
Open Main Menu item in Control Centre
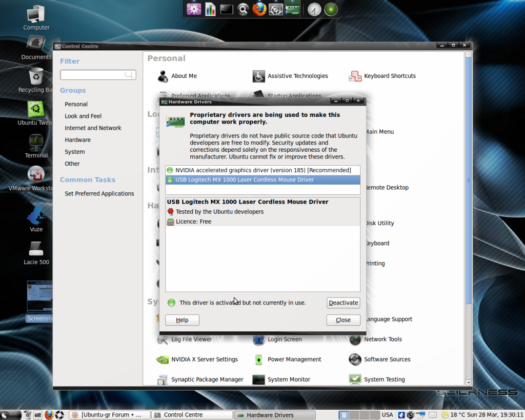click(x=380, y=132)
